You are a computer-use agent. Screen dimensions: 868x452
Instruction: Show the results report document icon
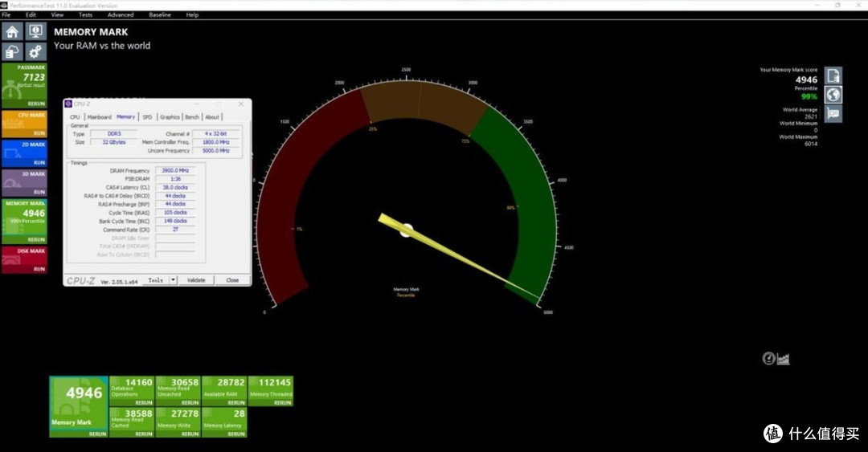tap(833, 75)
